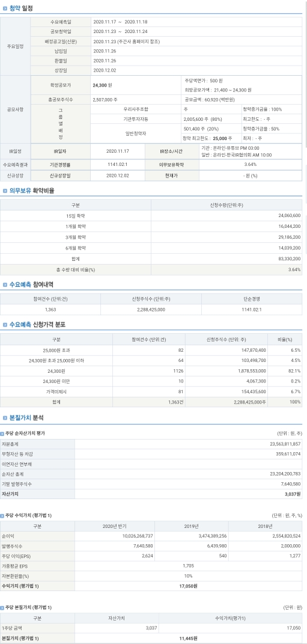Image resolution: width=307 pixels, height=644 pixels.
Task: Click 총 수량 대비 비율(%) row label
Action: click(x=76, y=269)
